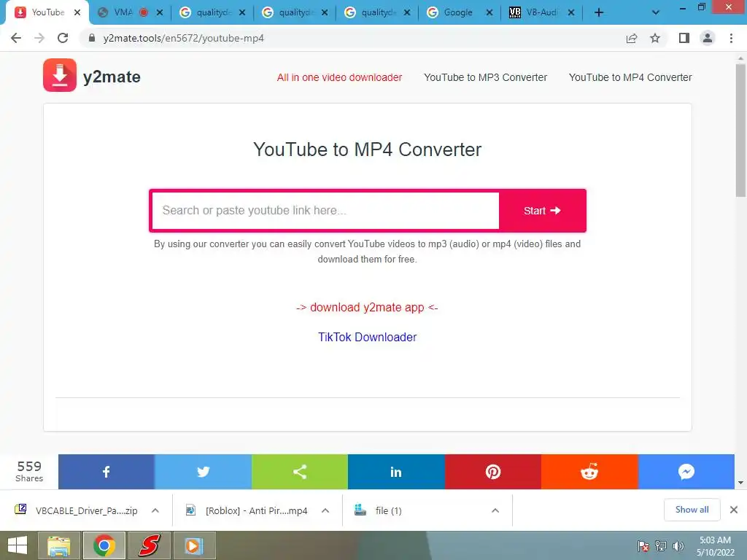Open the green generic share button

point(300,472)
